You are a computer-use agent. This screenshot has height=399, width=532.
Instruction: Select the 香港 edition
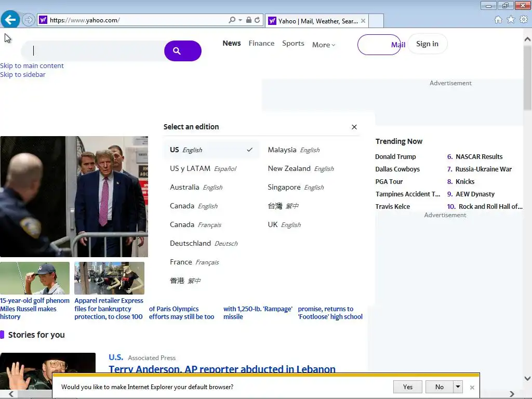tap(185, 281)
